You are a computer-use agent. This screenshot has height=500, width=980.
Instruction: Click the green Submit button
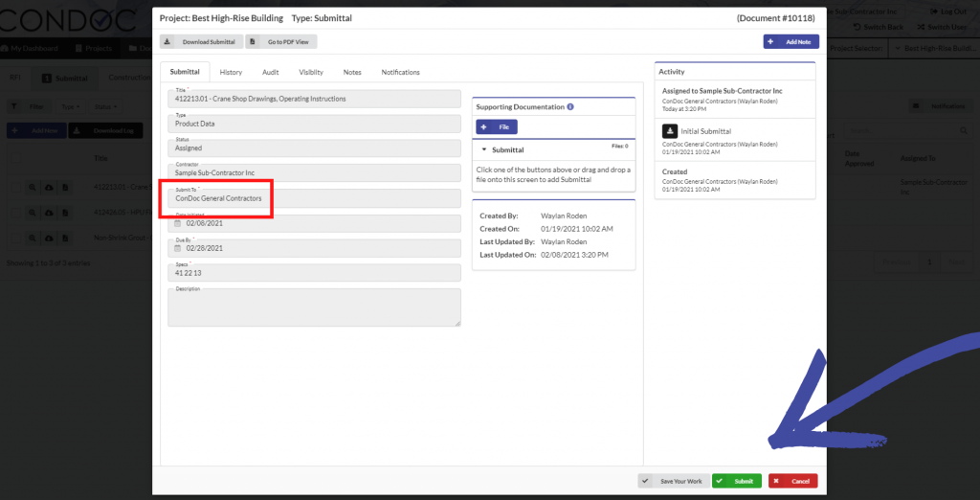[736, 481]
